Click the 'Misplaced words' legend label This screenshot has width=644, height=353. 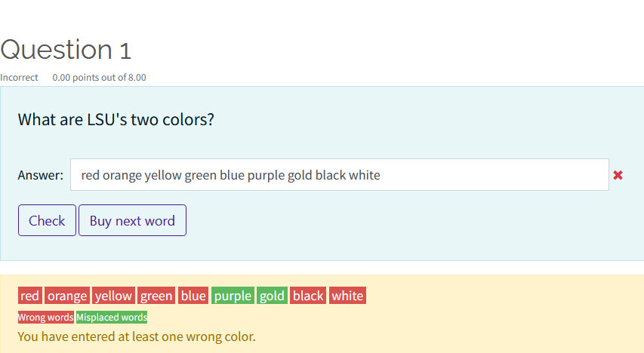[x=112, y=318]
